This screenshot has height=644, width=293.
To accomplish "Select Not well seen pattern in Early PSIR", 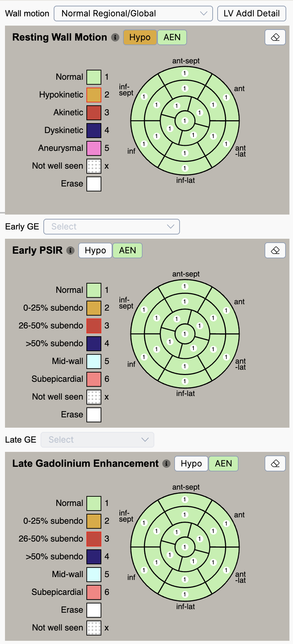I will point(94,397).
